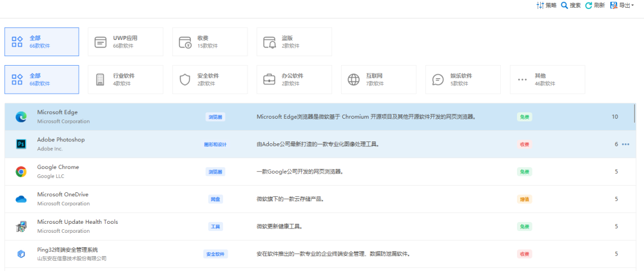Click the Ping32 app icon
Viewport: 644px width, 271px height.
(21, 254)
